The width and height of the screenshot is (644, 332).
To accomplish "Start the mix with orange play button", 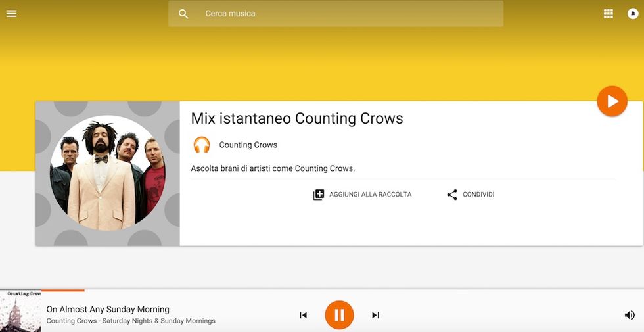I will click(612, 101).
